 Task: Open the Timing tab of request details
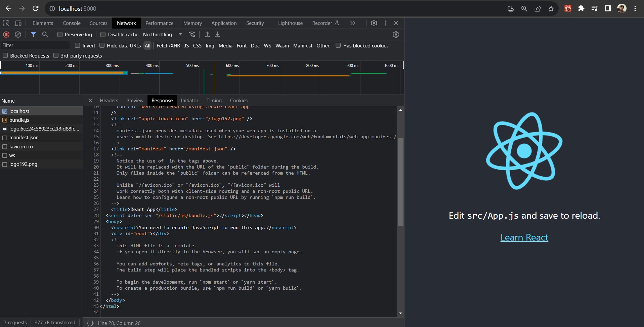tap(214, 100)
